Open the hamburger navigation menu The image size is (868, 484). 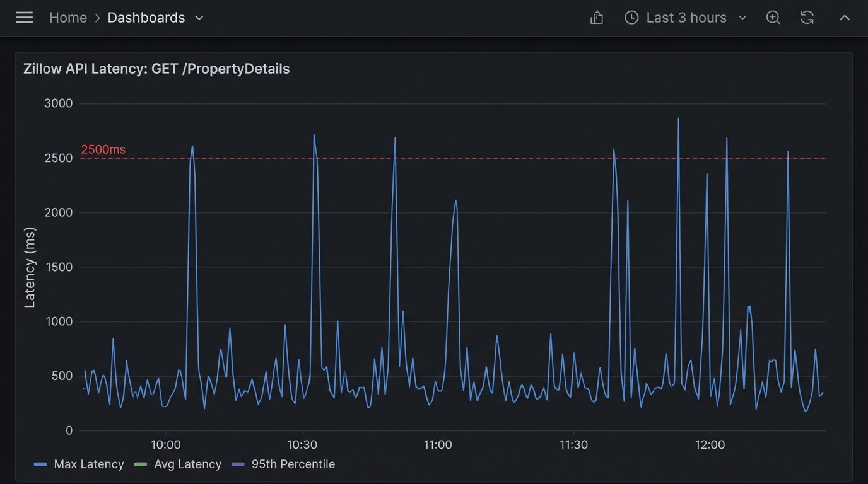(x=25, y=18)
